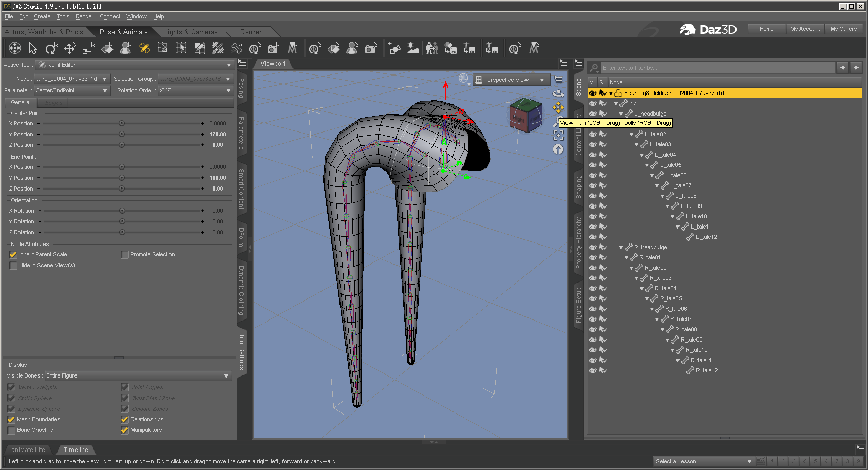Click the Frame selection viewport control
Screen dimensions: 868x470
558,135
